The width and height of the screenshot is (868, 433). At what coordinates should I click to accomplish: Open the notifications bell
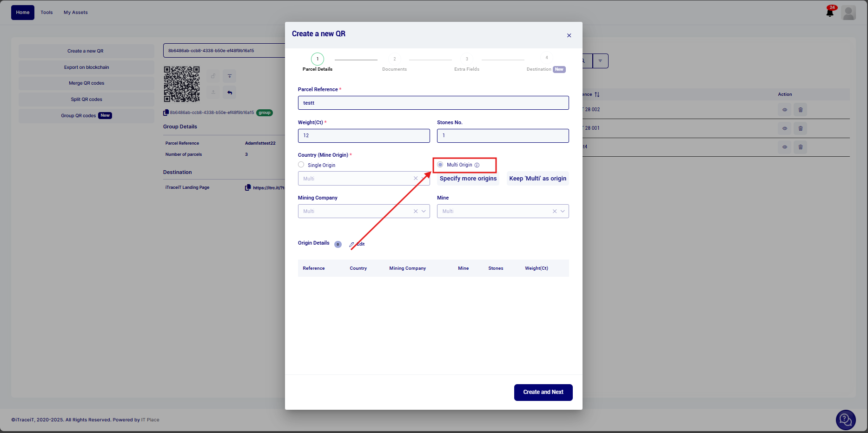click(x=830, y=13)
